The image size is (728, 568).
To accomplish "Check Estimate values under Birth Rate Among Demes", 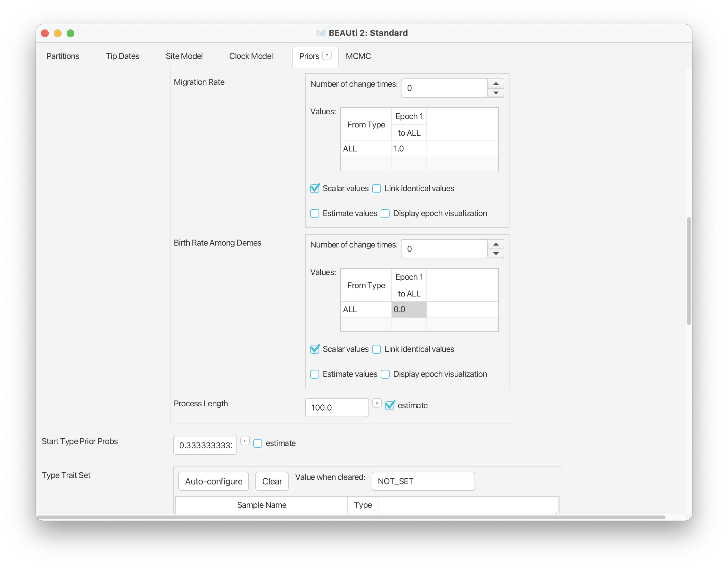I will coord(315,374).
